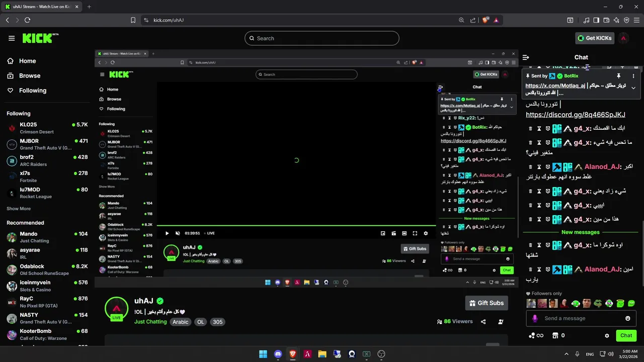Toggle the browser sidebar panel
This screenshot has height=362, width=644.
pyautogui.click(x=596, y=20)
